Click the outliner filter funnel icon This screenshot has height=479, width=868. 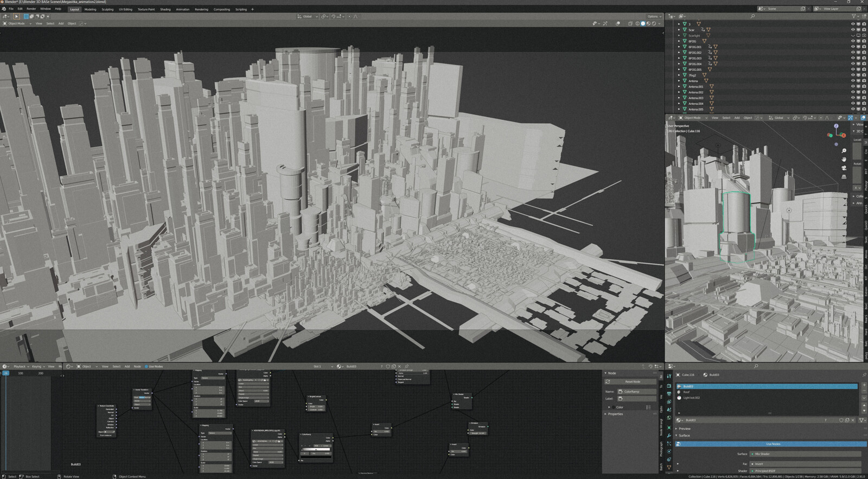click(x=853, y=16)
